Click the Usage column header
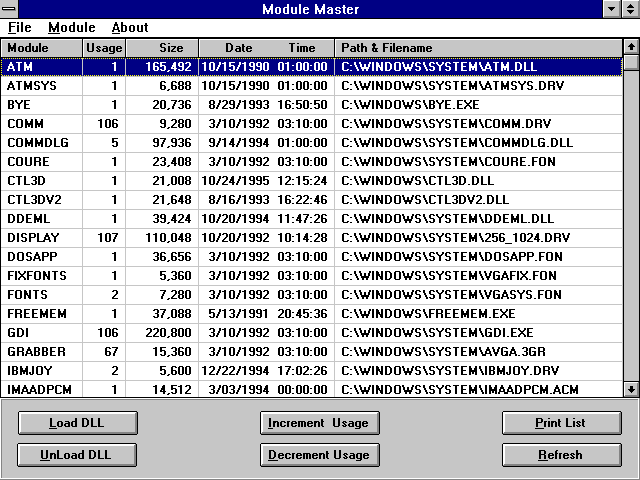Image resolution: width=640 pixels, height=480 pixels. click(x=104, y=48)
